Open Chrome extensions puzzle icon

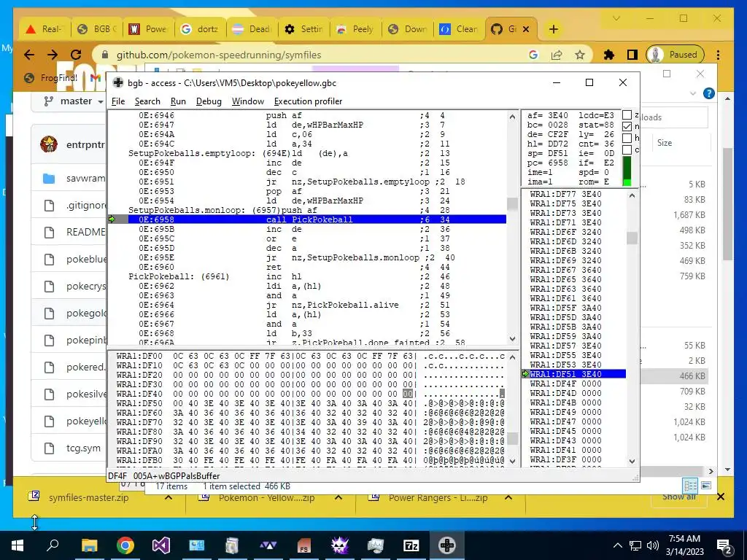pyautogui.click(x=609, y=55)
